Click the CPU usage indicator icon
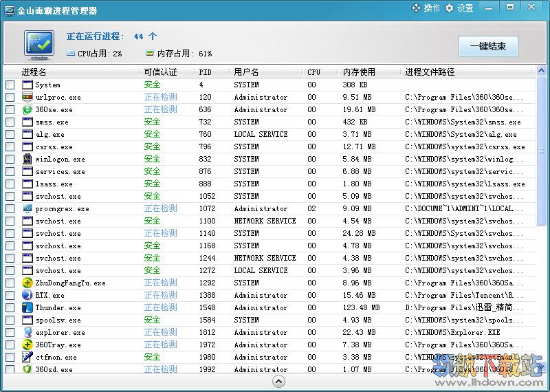 pos(71,54)
